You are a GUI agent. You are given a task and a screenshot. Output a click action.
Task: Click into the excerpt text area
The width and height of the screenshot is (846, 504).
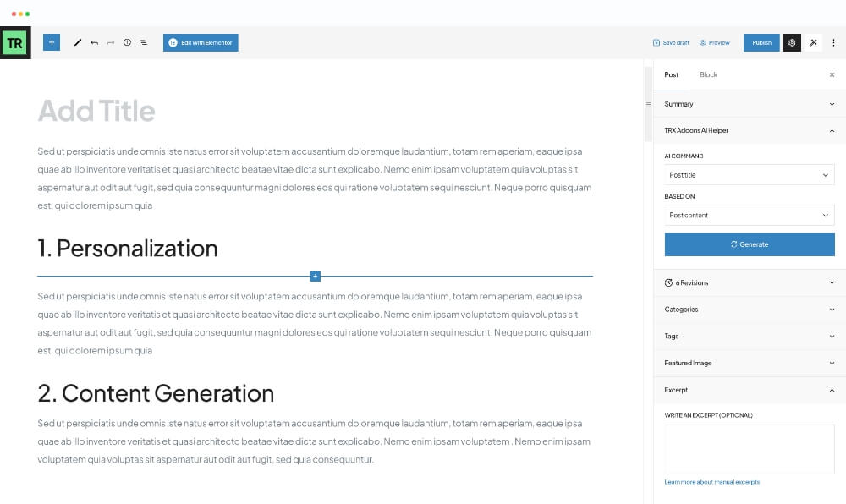749,447
